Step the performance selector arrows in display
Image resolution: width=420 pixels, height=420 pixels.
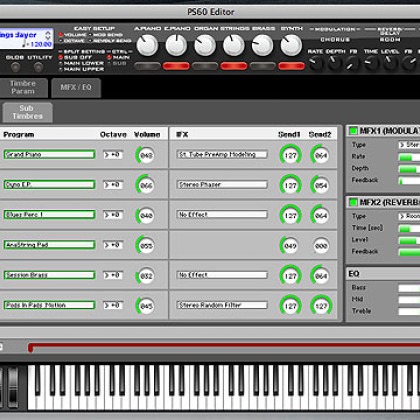pyautogui.click(x=48, y=35)
